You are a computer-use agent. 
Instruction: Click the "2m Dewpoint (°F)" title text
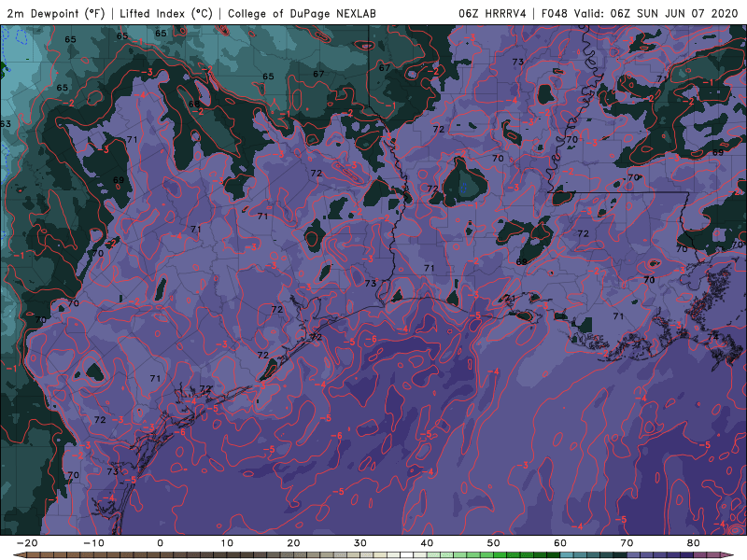[x=56, y=13]
